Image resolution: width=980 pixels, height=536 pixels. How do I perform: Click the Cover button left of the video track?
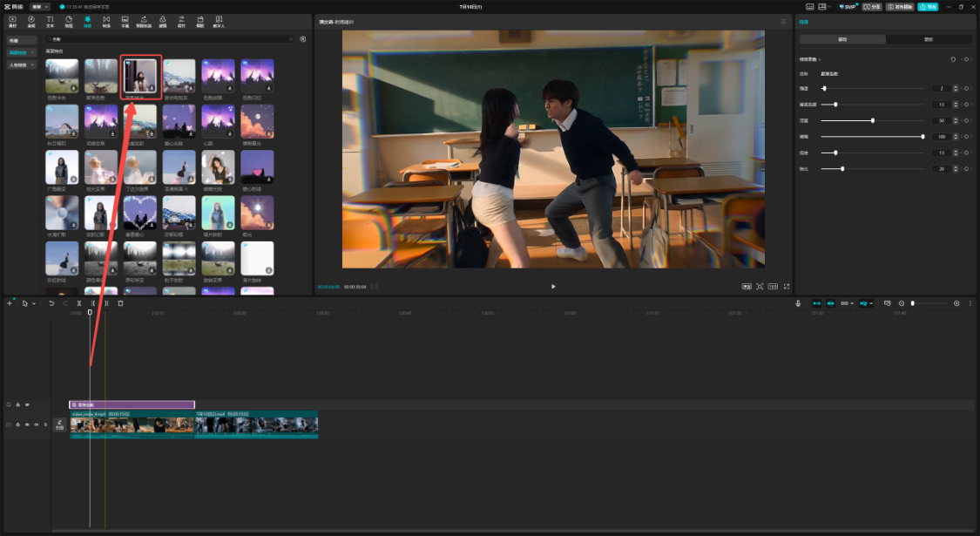tap(59, 424)
